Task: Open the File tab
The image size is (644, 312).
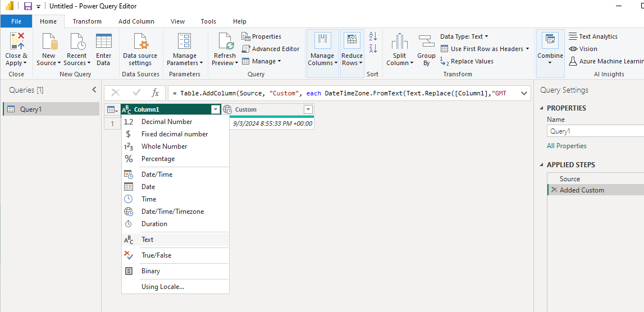Action: pyautogui.click(x=16, y=21)
